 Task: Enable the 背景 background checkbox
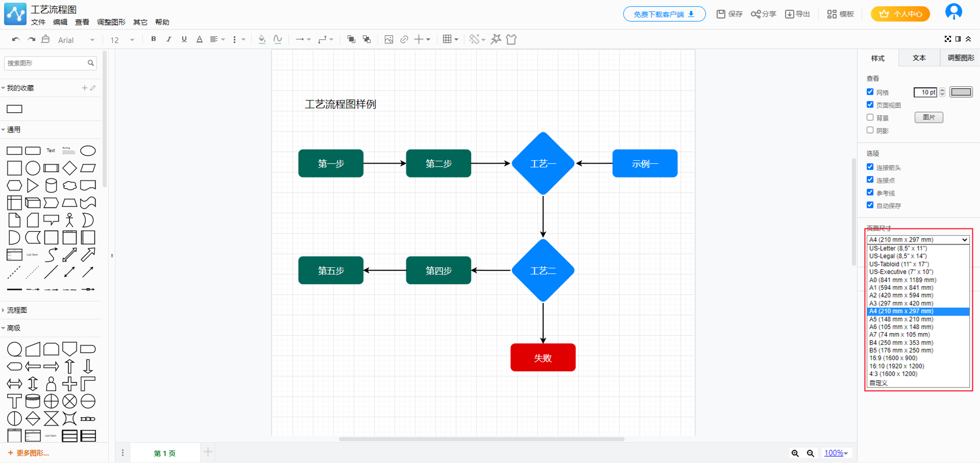coord(870,117)
